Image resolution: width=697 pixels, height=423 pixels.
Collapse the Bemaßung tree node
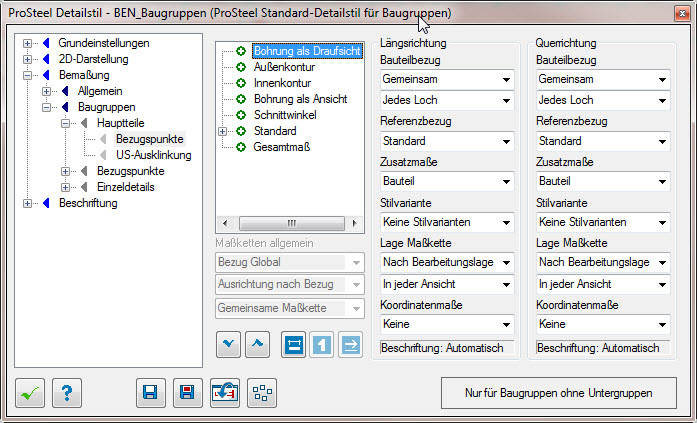[28, 76]
